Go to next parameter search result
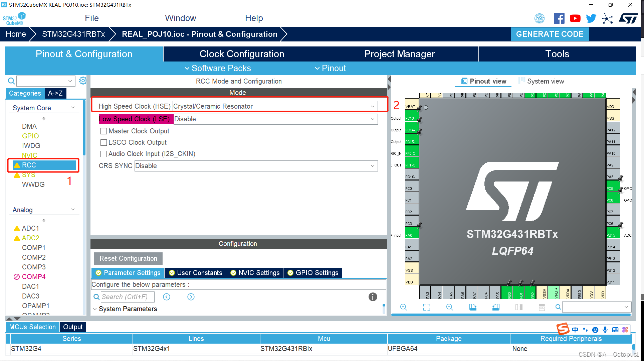Screen dimensions: 644x361 tap(191, 297)
